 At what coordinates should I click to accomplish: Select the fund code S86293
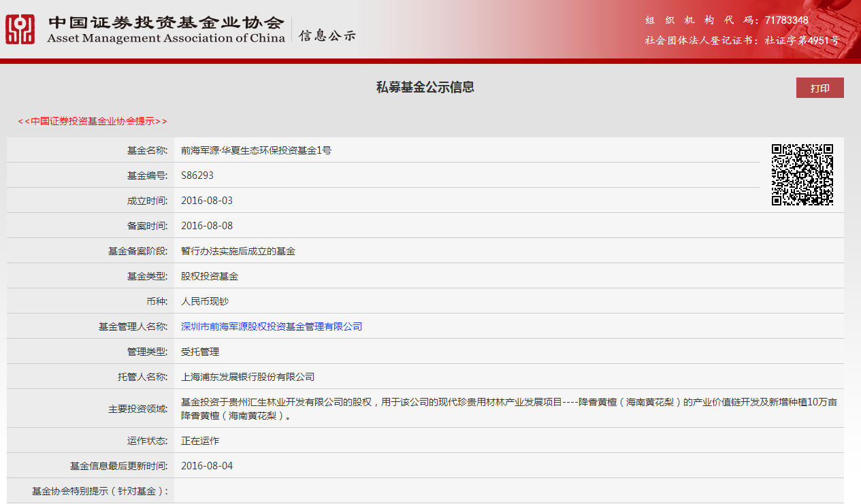197,175
